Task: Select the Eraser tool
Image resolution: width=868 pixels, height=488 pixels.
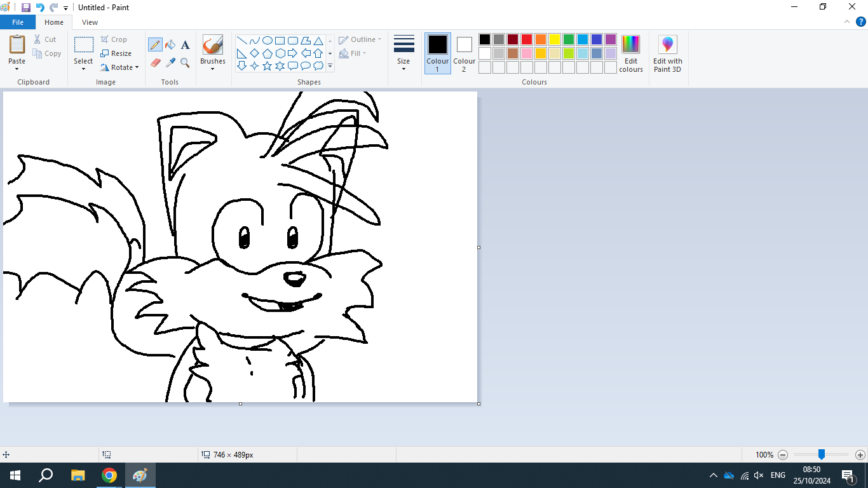Action: pyautogui.click(x=155, y=62)
